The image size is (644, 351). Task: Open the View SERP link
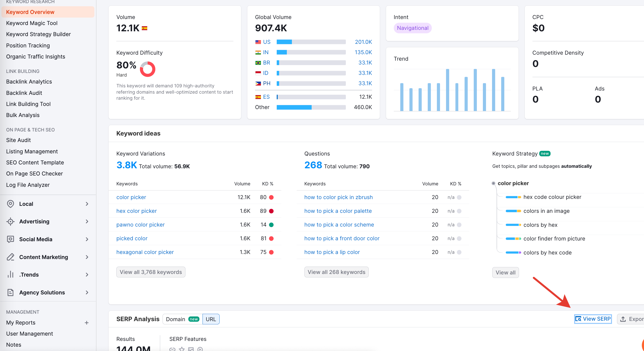(593, 319)
